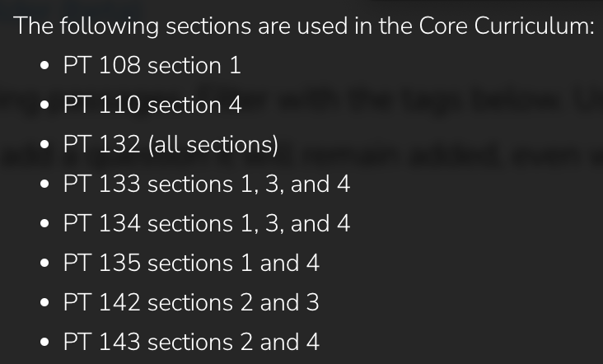Click the "(all sections)" parenthetical text
The image size is (603, 364).
(x=213, y=145)
